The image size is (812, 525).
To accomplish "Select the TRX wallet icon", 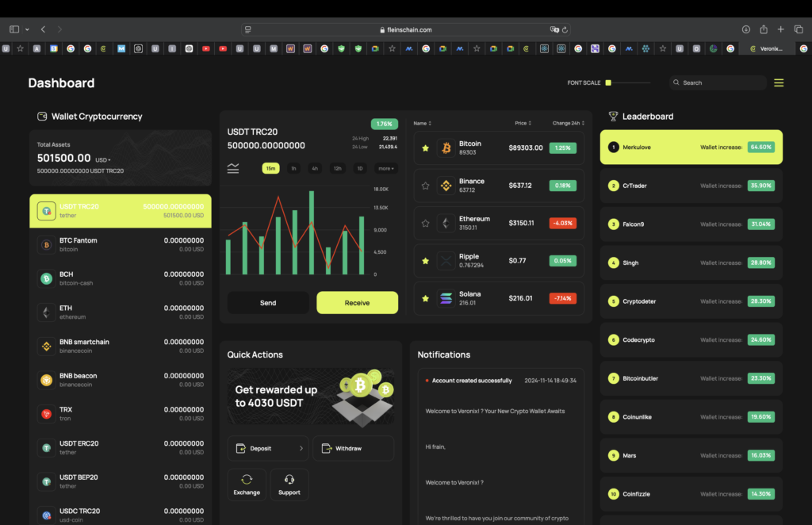I will click(47, 414).
